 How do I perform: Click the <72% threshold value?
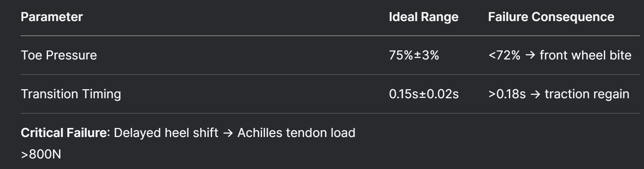coord(504,55)
